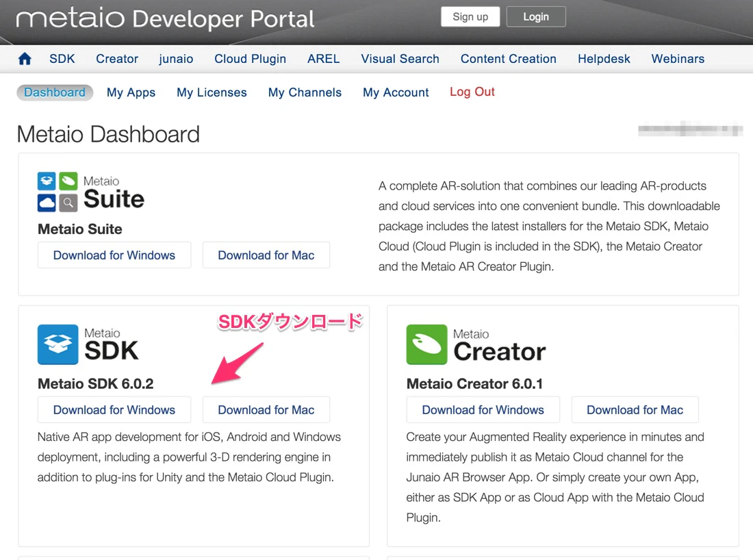Open the SDK menu item
This screenshot has width=753, height=560.
(x=62, y=59)
